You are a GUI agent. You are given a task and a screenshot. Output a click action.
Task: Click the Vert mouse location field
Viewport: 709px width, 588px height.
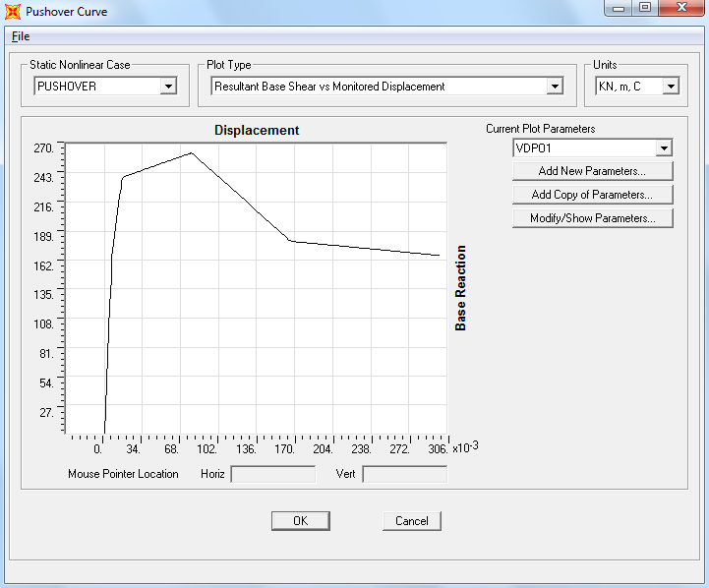pyautogui.click(x=405, y=474)
